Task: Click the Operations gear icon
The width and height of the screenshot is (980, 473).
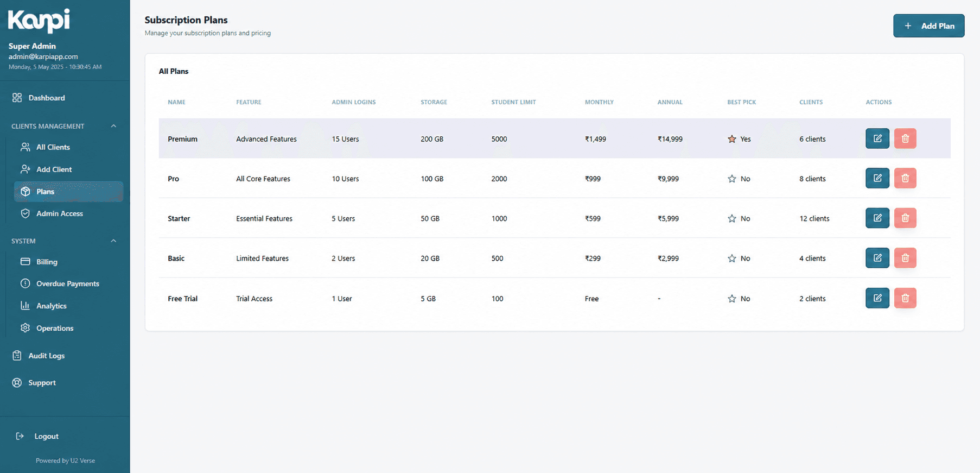Action: point(26,328)
